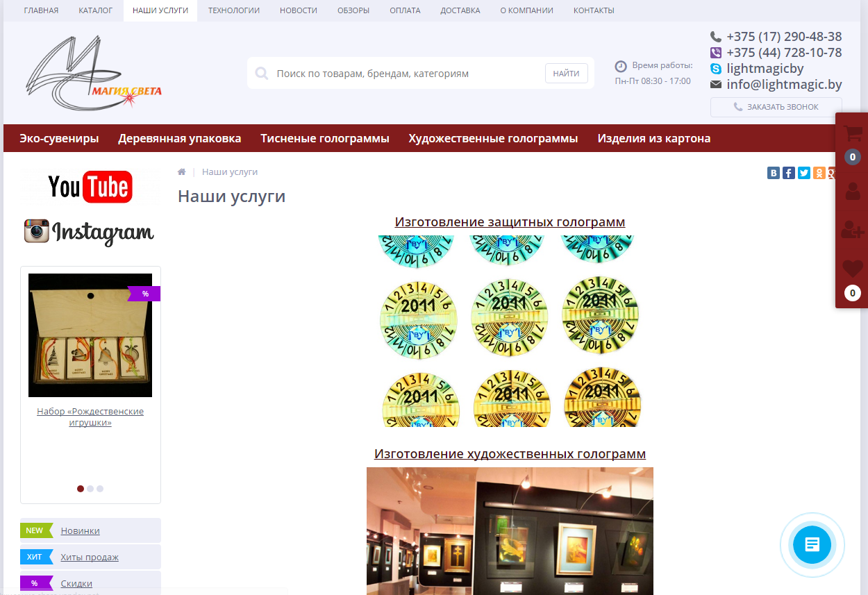Image resolution: width=868 pixels, height=595 pixels.
Task: Select the Наши услуги top tab
Action: click(x=160, y=10)
